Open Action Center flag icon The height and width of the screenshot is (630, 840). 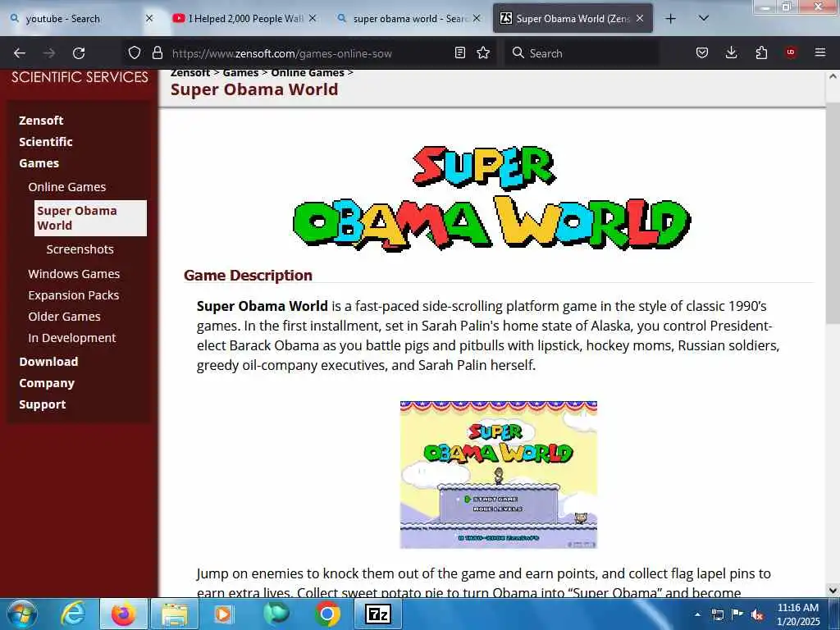click(737, 614)
